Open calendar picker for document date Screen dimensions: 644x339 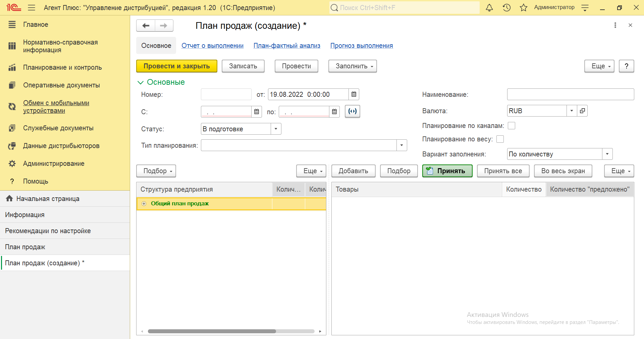[x=354, y=94]
